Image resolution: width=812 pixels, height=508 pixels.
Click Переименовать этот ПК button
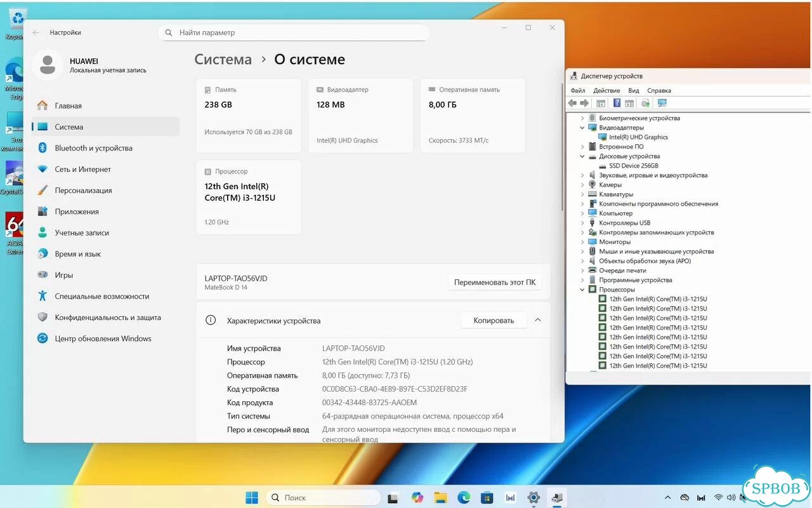coord(495,283)
